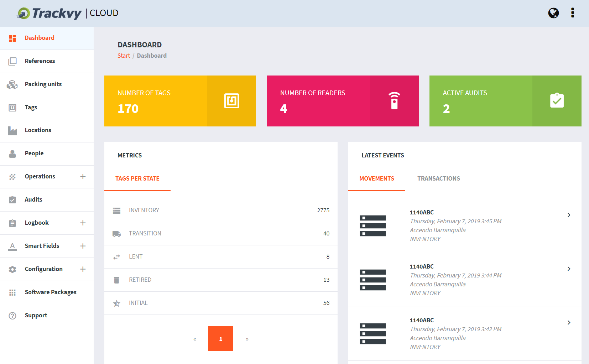The image size is (589, 364).
Task: Click 1140ABC title of 3:45 PM event
Action: pos(422,212)
